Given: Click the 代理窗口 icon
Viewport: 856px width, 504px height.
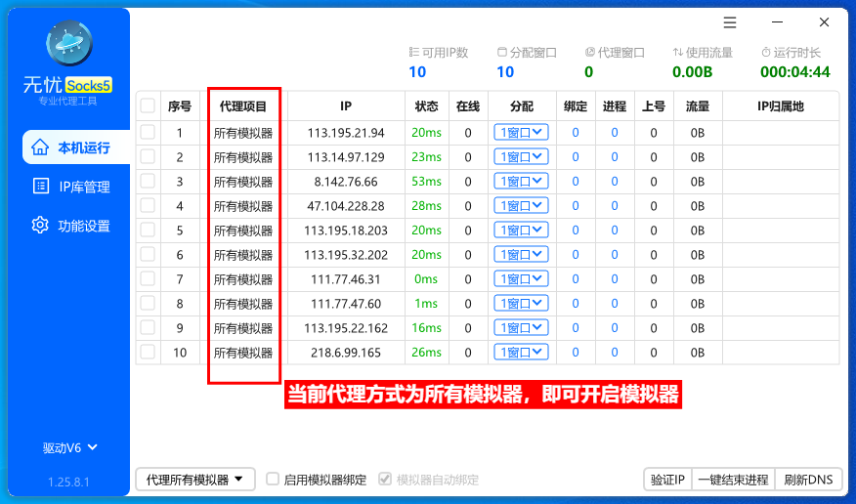Looking at the screenshot, I should [x=589, y=53].
